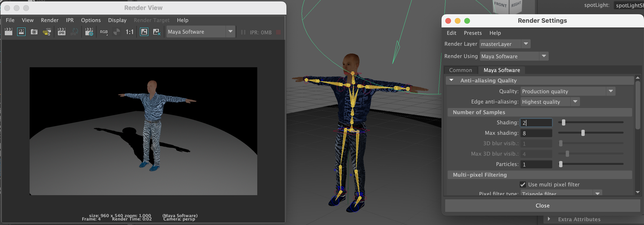
Task: Click the Close button in Render Settings
Action: 542,206
